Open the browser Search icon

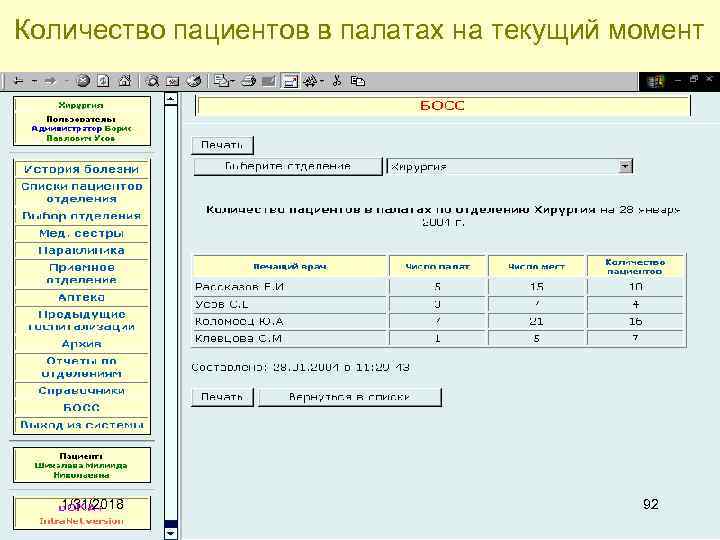pos(152,81)
